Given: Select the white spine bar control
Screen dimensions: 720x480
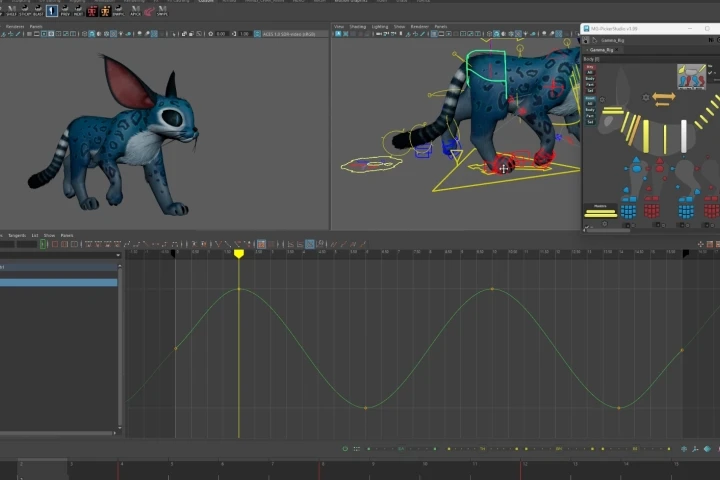Looking at the screenshot, I should tap(684, 136).
